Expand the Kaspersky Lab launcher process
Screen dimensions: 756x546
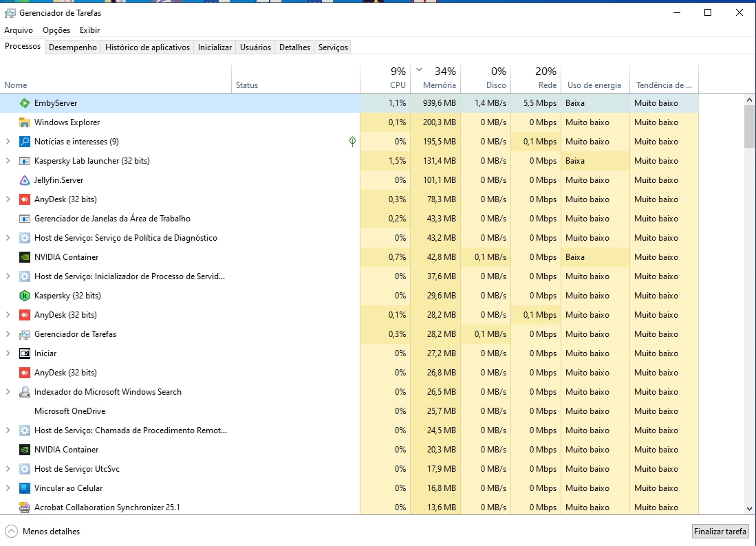click(x=8, y=161)
